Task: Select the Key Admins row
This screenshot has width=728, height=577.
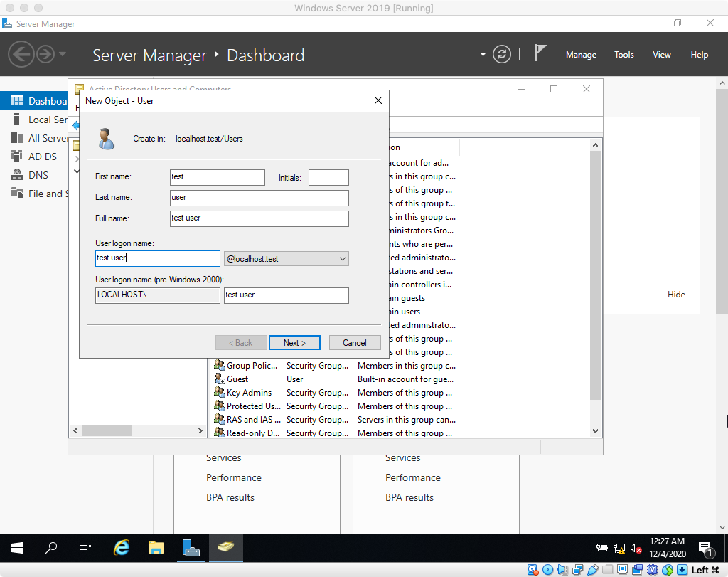Action: (x=334, y=392)
